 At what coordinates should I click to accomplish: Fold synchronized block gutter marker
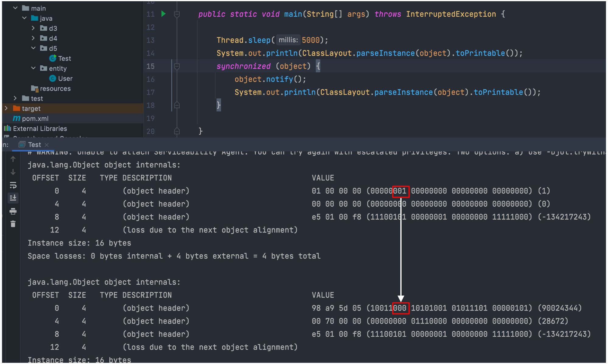click(x=177, y=66)
